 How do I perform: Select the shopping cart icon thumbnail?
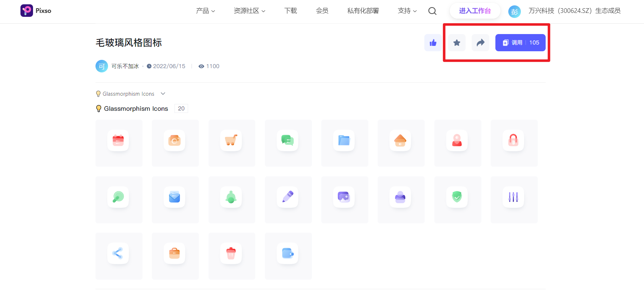click(x=232, y=143)
